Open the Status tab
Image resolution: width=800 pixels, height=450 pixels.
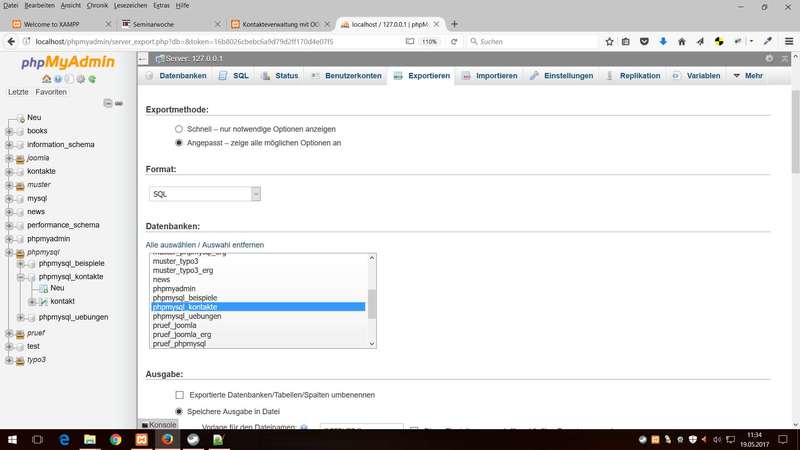point(280,76)
